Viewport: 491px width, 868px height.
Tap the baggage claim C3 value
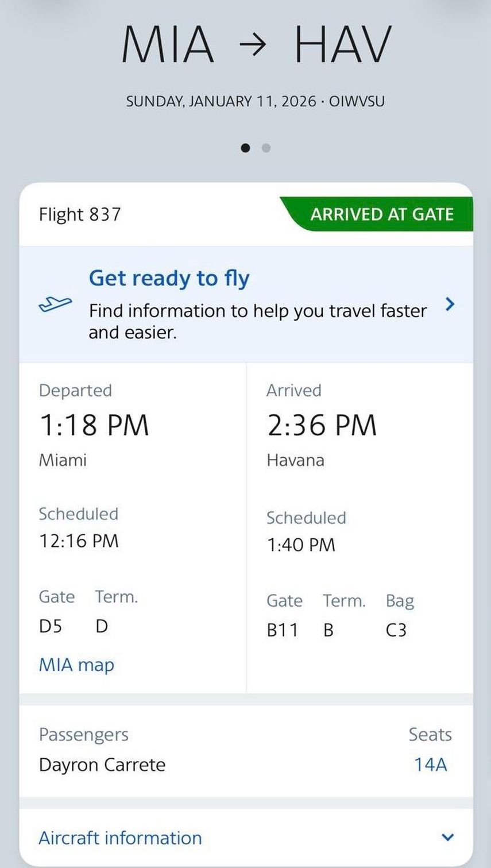(396, 630)
